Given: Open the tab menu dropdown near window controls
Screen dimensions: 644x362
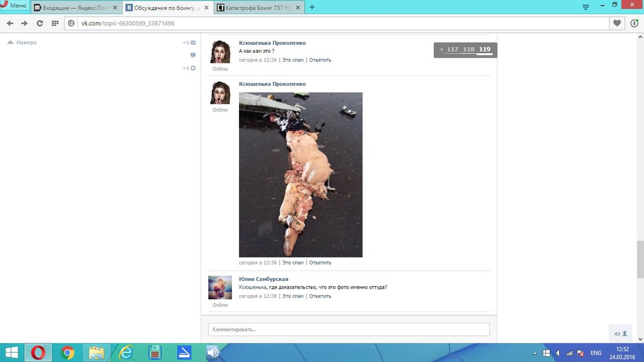Looking at the screenshot, I should coord(586,7).
